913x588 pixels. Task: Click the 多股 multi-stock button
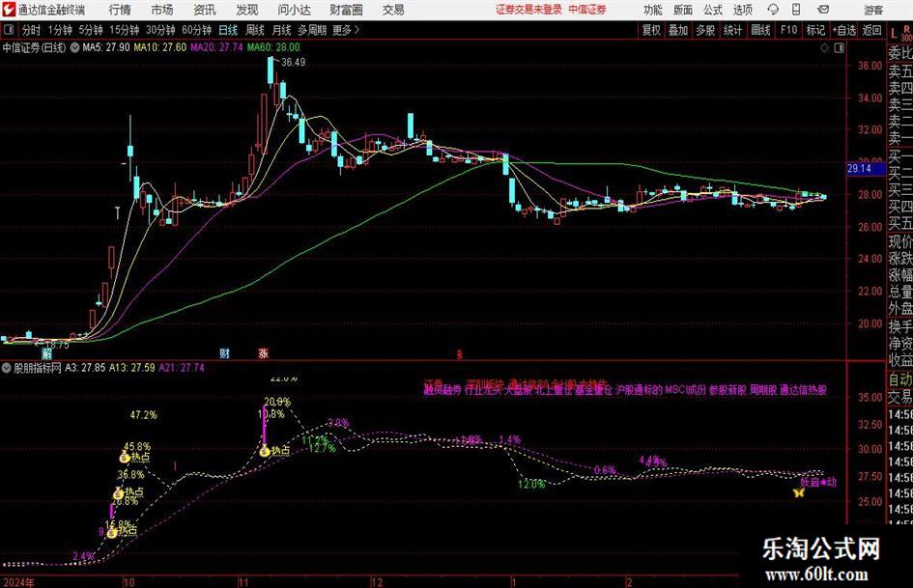click(705, 30)
